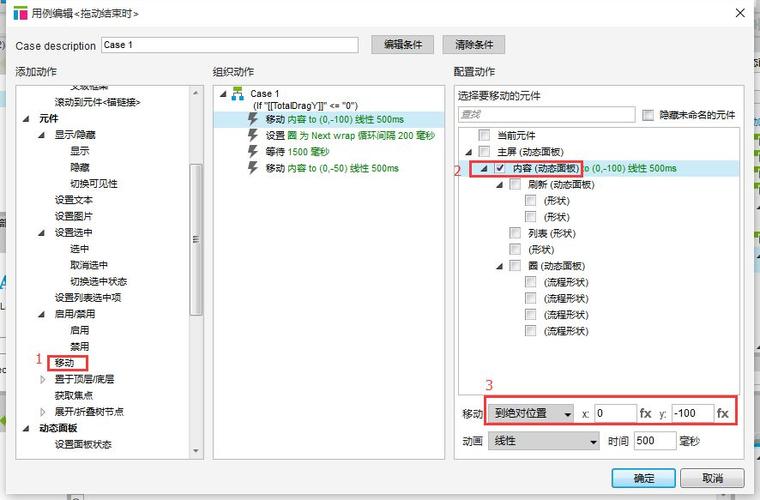Click the scroll-up arrow in 添加动作
Viewport: 760px width, 500px height.
(x=196, y=93)
